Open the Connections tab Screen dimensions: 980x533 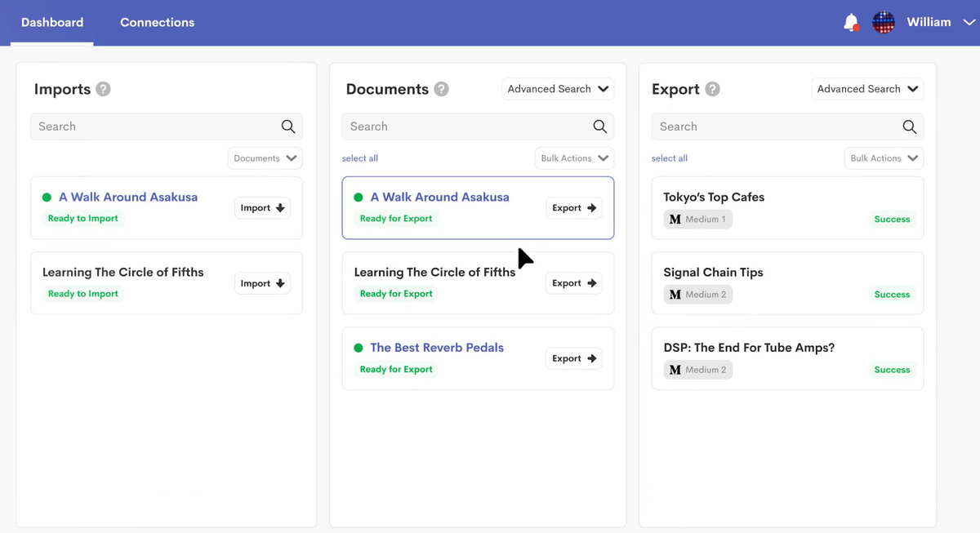tap(157, 22)
